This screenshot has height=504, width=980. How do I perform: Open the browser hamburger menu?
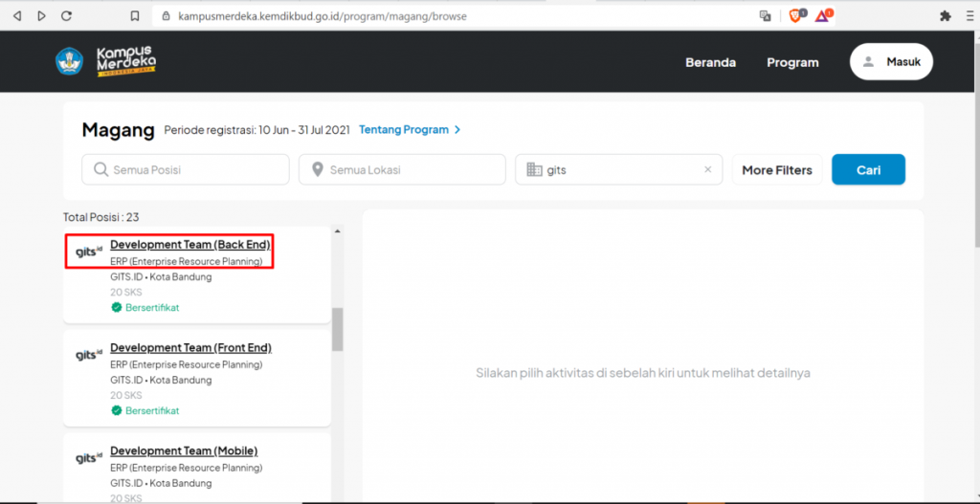[970, 16]
